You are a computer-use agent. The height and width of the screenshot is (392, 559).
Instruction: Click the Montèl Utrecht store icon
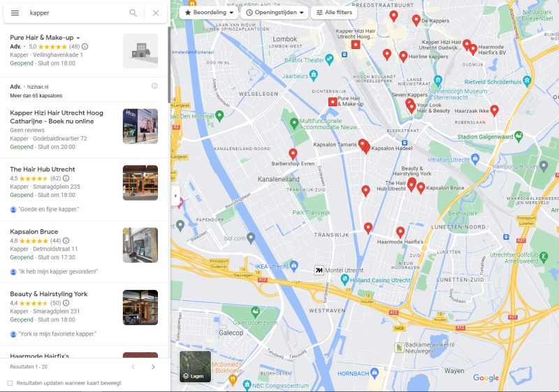click(x=319, y=270)
